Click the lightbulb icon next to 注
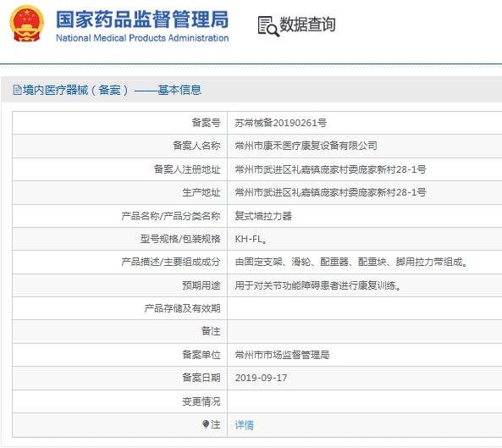The image size is (502, 448). (206, 424)
